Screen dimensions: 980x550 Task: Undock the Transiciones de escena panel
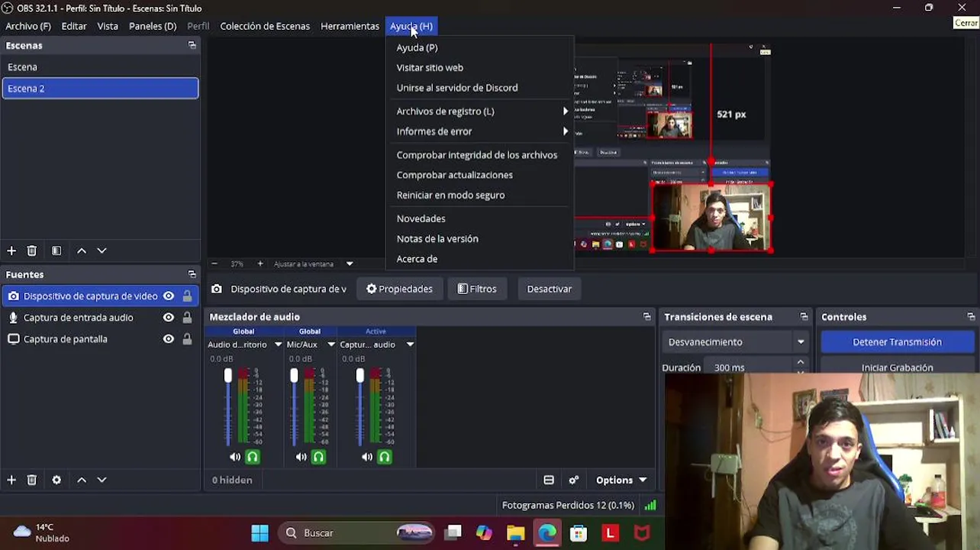click(804, 316)
